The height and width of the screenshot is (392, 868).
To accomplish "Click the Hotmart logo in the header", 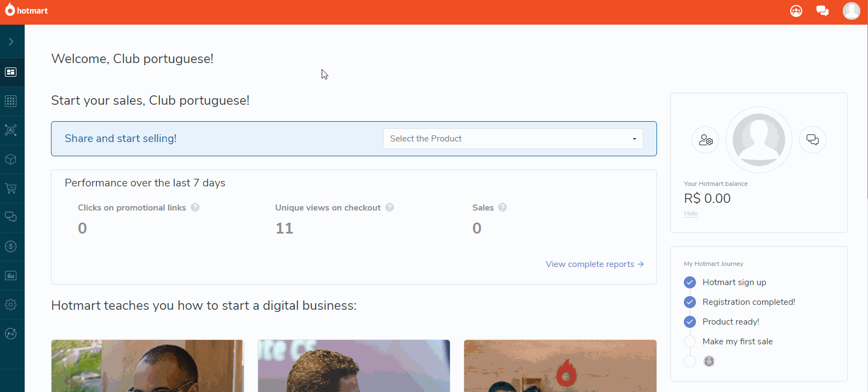I will (x=26, y=10).
